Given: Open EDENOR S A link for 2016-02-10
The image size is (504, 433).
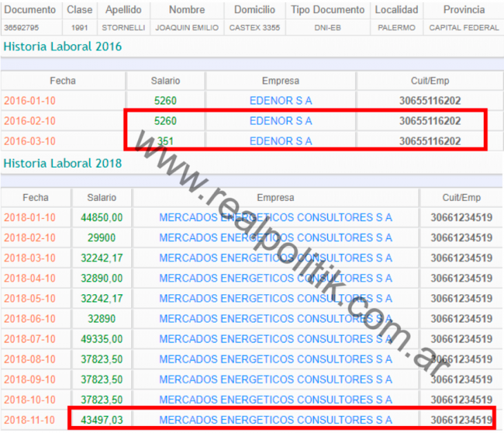Looking at the screenshot, I should click(x=280, y=121).
